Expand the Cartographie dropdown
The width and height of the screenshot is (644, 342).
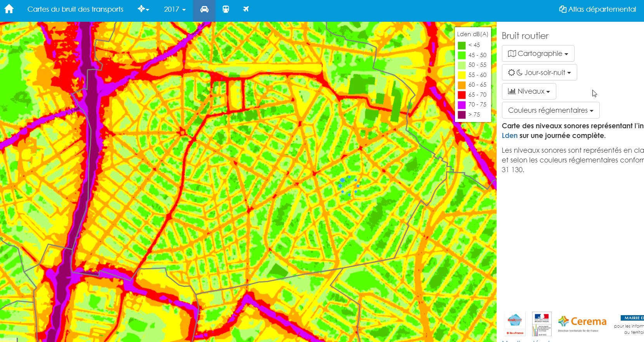538,54
